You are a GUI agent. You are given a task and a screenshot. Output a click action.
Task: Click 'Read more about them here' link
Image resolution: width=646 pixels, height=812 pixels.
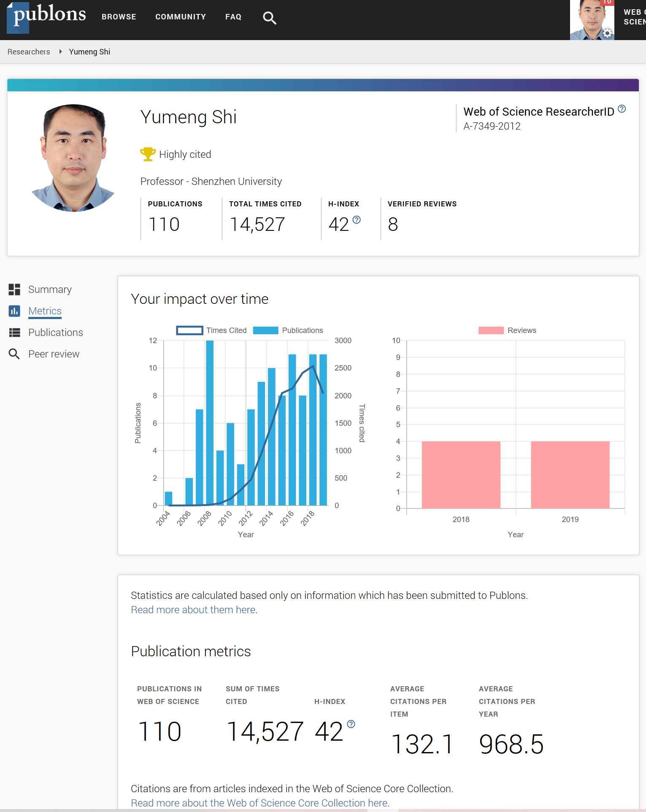(193, 610)
